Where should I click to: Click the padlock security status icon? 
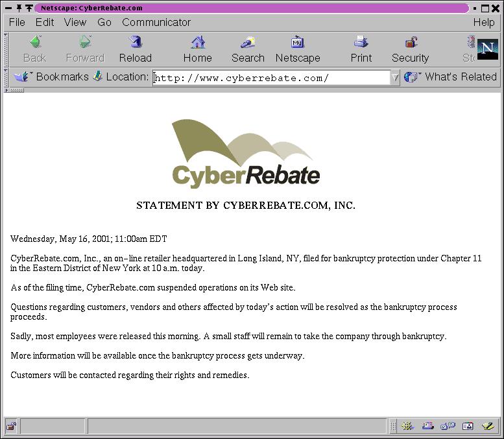click(11, 427)
